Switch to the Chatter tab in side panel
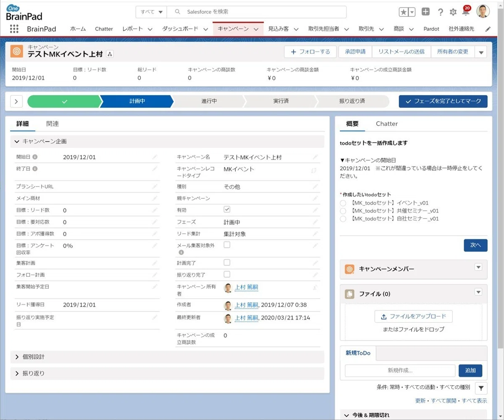 [x=387, y=123]
